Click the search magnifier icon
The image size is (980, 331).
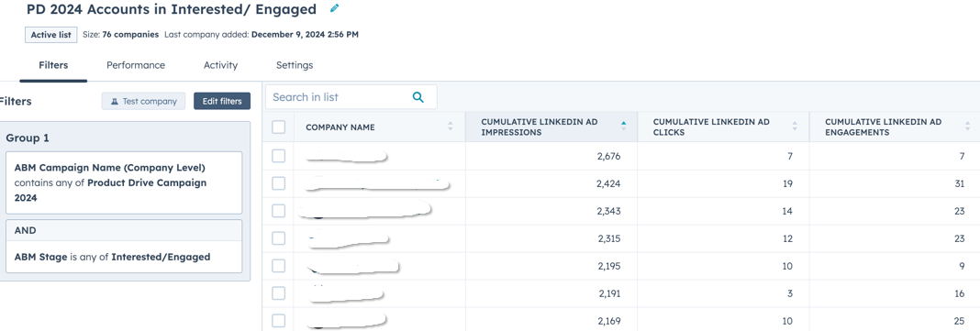pyautogui.click(x=418, y=97)
